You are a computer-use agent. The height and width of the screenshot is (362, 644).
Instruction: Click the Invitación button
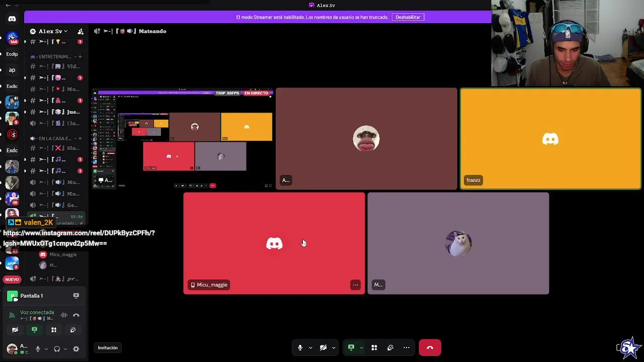tap(108, 348)
